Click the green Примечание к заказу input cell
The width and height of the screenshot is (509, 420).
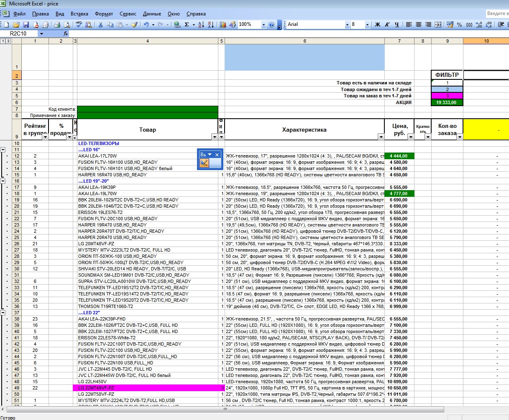[148, 115]
